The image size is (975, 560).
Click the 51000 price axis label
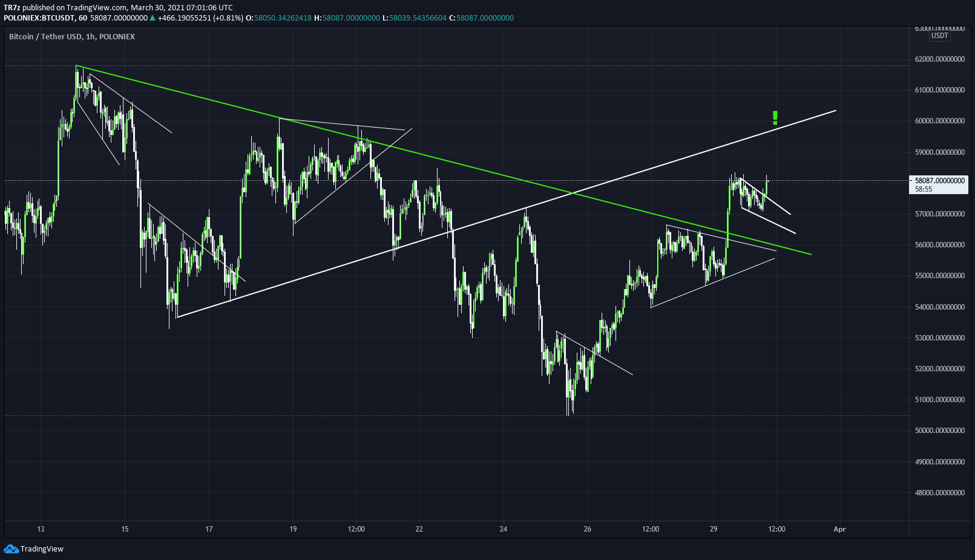(x=940, y=400)
